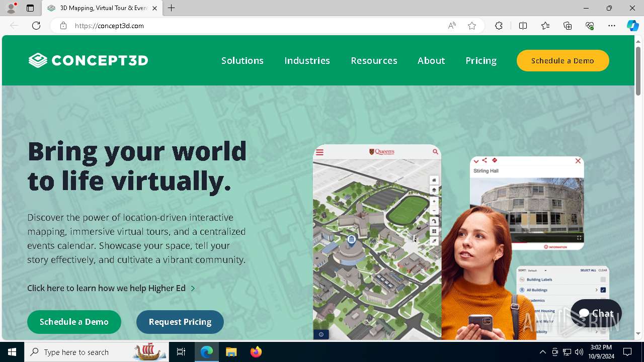Click rotate icon on map controls

(434, 221)
